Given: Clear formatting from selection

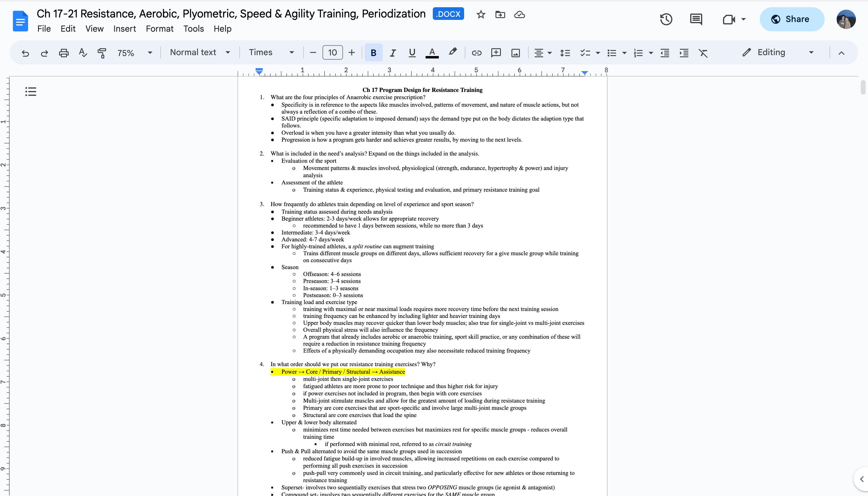Looking at the screenshot, I should click(x=703, y=53).
